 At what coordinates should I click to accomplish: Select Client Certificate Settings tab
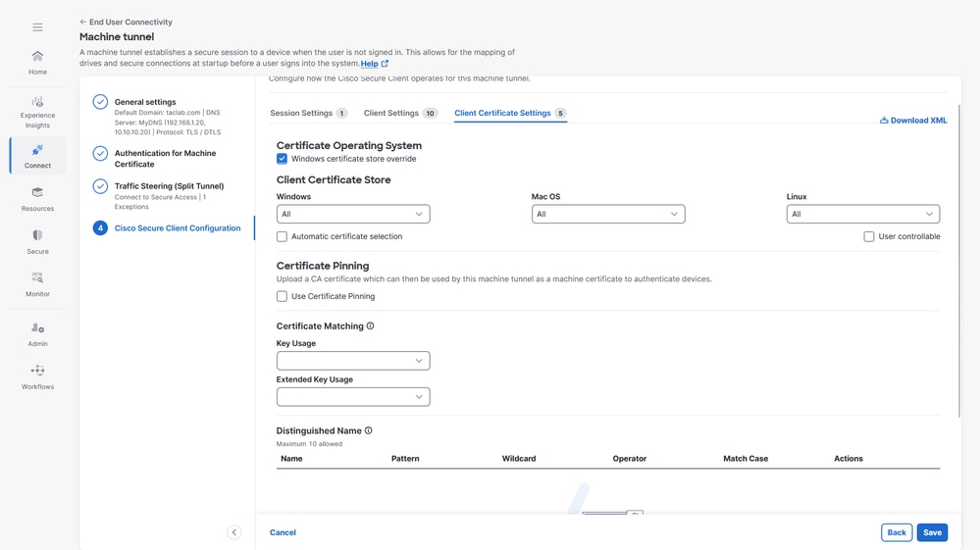click(510, 113)
